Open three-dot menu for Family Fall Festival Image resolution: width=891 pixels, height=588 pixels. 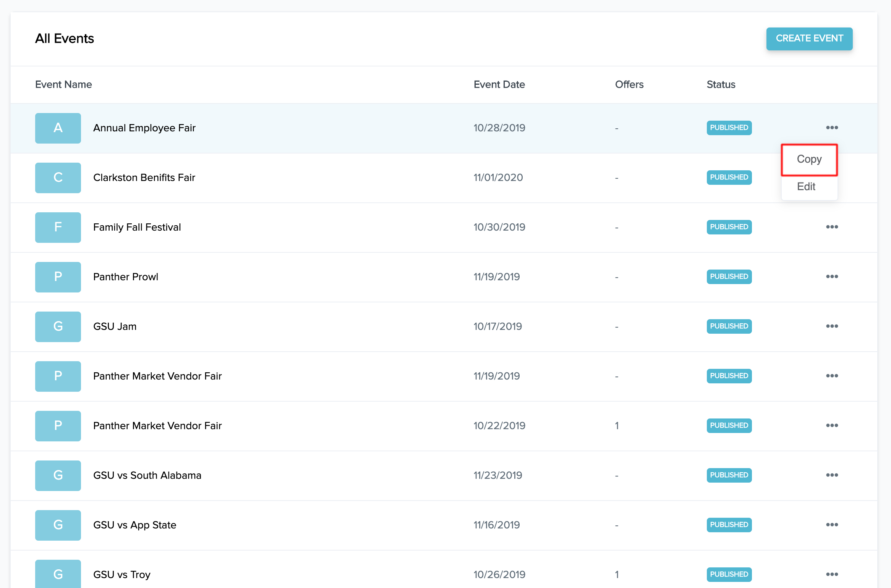832,227
